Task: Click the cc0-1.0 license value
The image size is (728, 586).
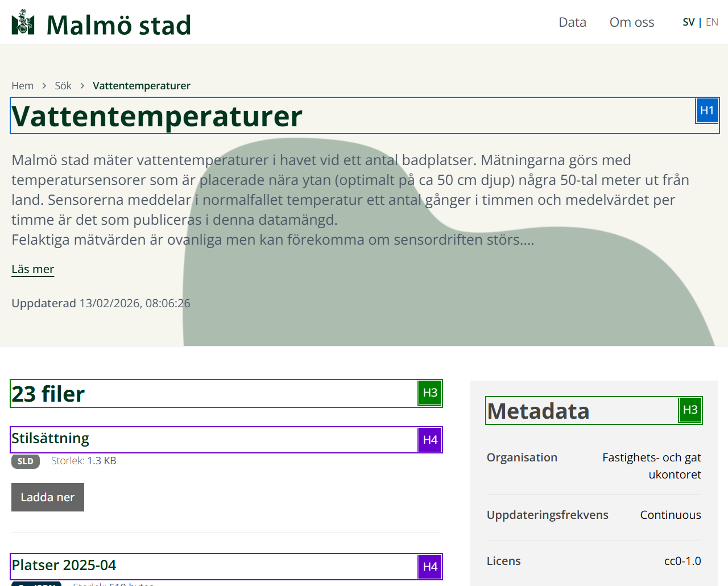Action: 682,561
